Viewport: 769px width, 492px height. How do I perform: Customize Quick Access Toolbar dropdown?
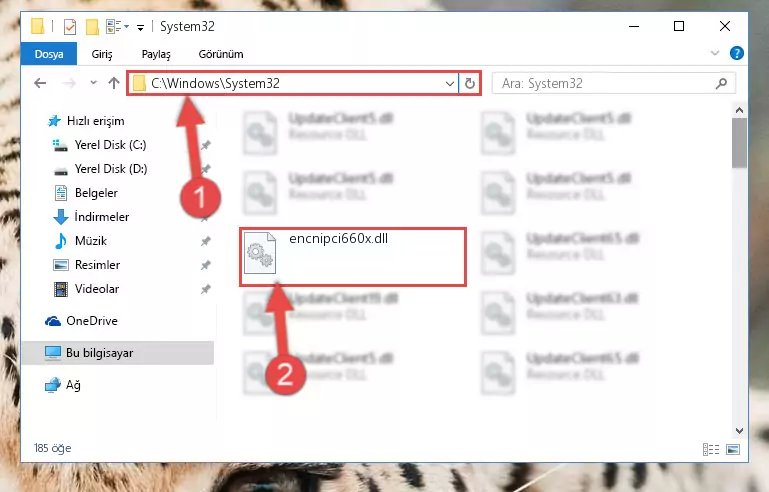tap(140, 27)
